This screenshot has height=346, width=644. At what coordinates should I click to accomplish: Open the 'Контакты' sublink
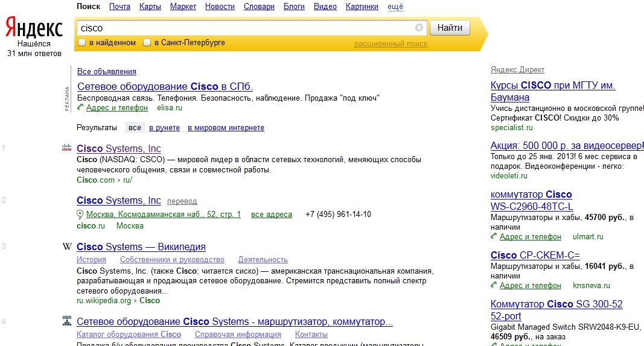(311, 334)
